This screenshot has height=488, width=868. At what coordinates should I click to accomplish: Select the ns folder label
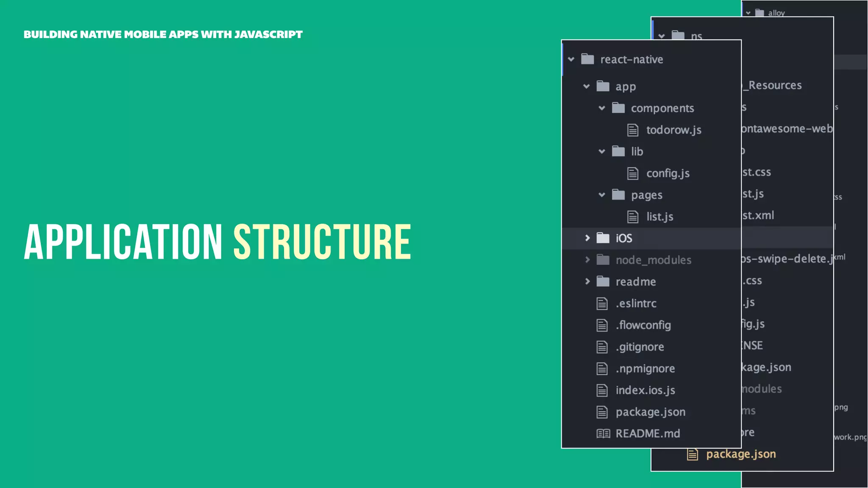pyautogui.click(x=696, y=36)
